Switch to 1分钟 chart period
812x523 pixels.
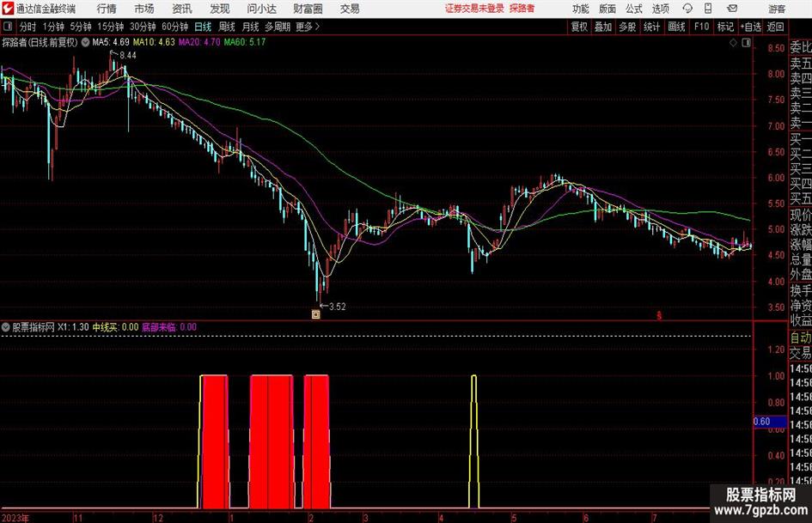coord(53,27)
